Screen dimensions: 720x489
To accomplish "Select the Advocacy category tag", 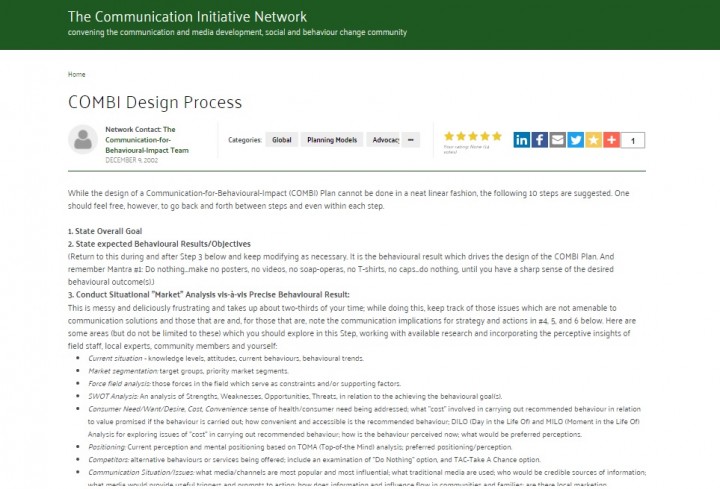I will pos(384,140).
